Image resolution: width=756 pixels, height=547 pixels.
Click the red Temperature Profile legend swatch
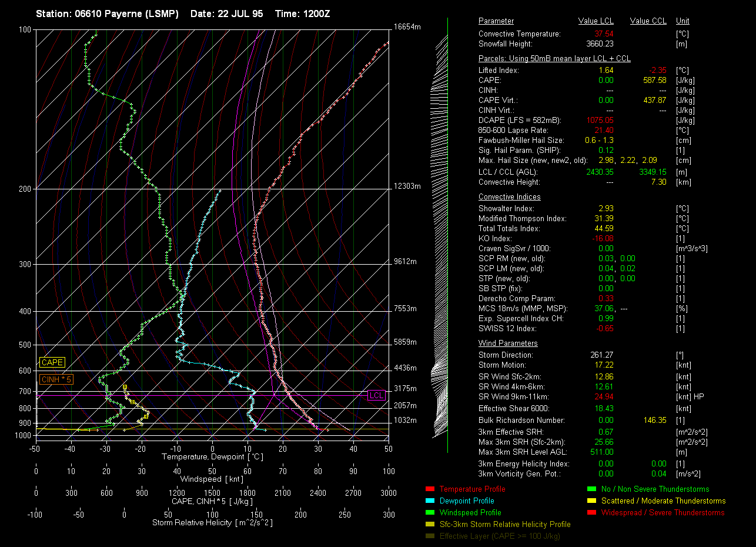pyautogui.click(x=429, y=489)
